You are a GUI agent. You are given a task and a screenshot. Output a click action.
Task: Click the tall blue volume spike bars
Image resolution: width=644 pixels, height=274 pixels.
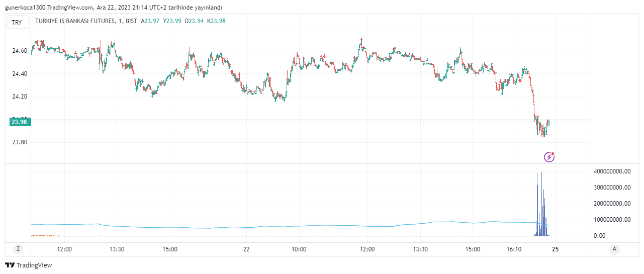click(541, 206)
